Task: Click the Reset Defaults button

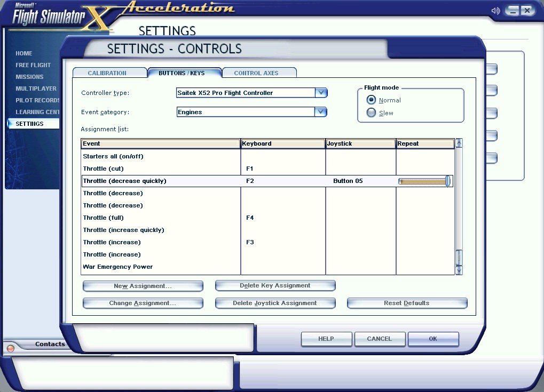Action: coord(406,303)
